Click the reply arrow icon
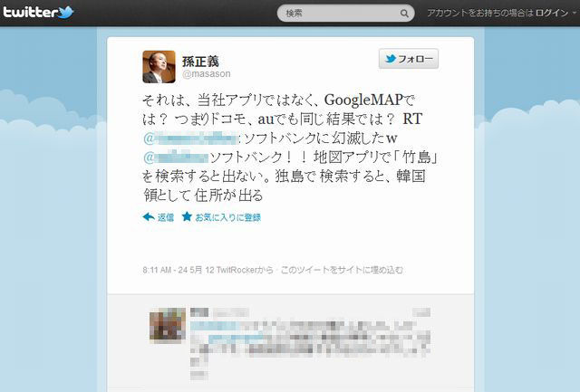 pyautogui.click(x=149, y=217)
